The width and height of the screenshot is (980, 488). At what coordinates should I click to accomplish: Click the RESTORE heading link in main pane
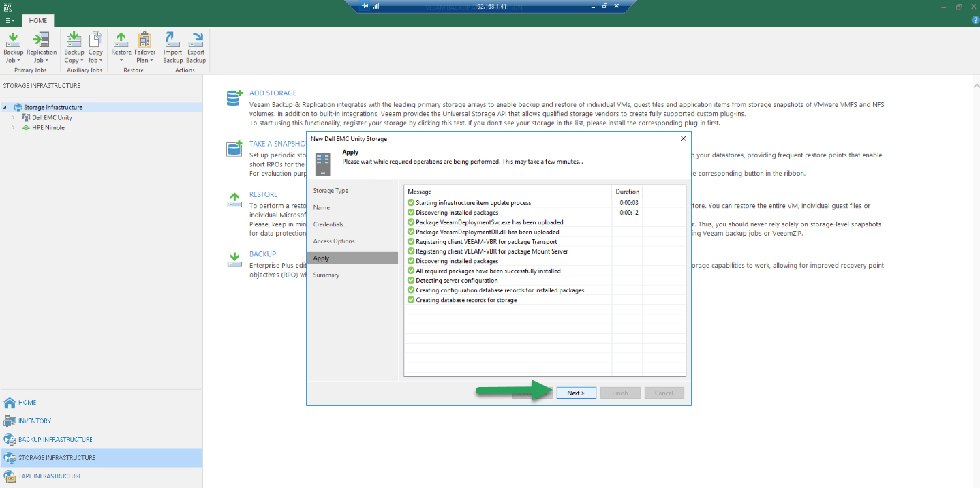coord(263,194)
